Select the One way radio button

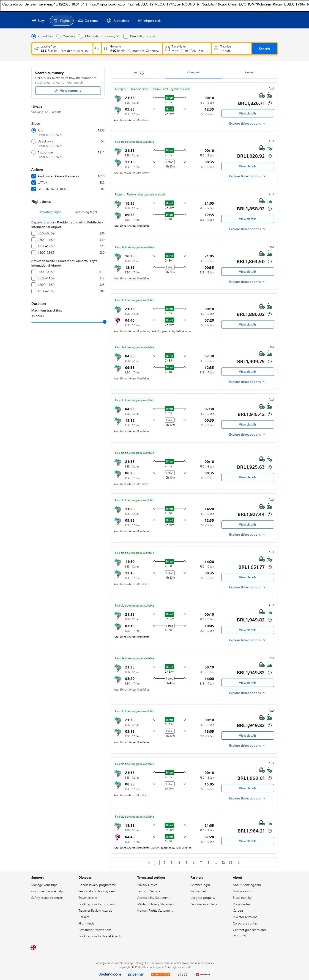[x=59, y=36]
